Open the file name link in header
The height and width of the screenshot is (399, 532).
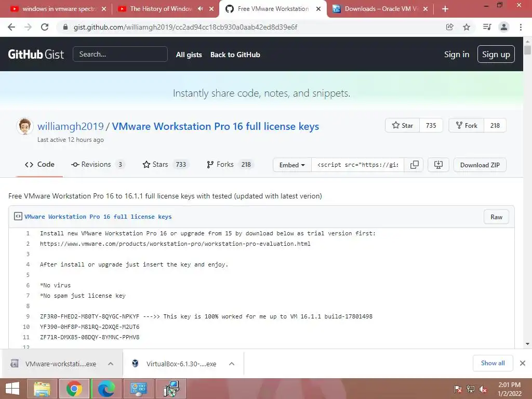[98, 217]
